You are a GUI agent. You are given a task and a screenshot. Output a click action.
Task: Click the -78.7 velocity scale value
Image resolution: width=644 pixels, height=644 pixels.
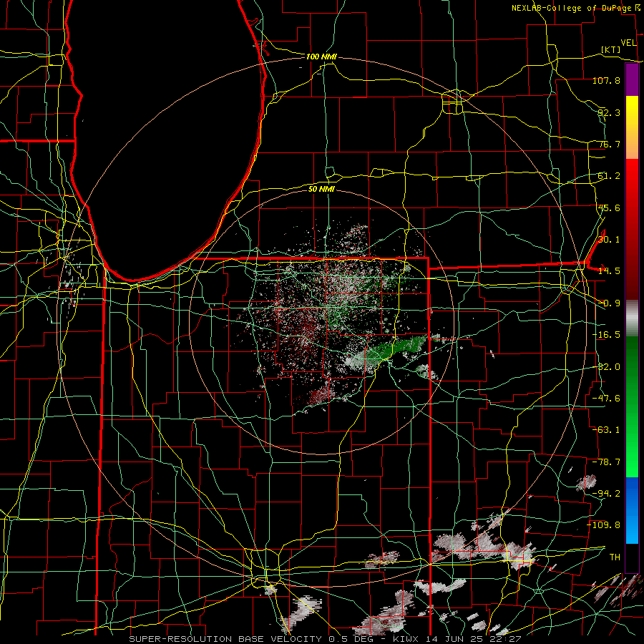pos(606,462)
